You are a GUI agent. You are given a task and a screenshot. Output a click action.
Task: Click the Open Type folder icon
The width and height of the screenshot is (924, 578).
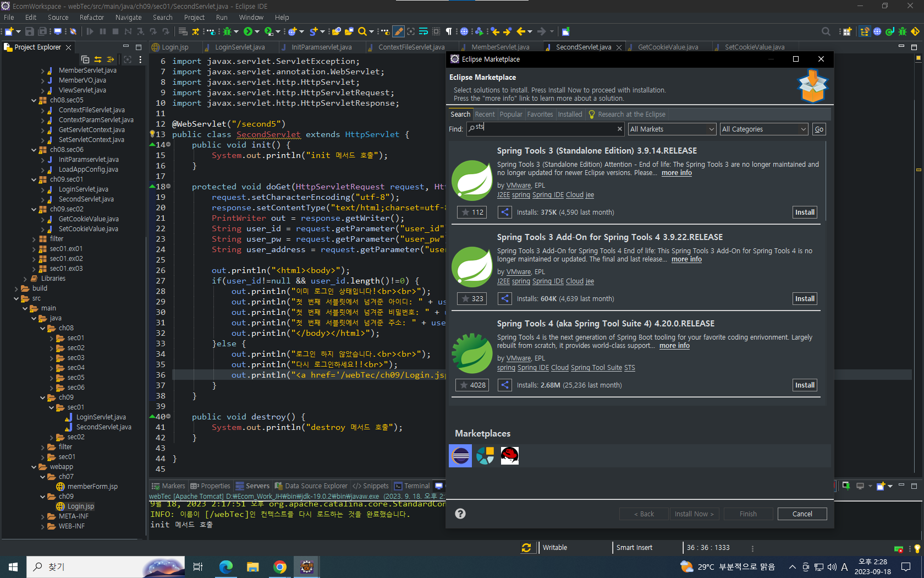tap(336, 31)
